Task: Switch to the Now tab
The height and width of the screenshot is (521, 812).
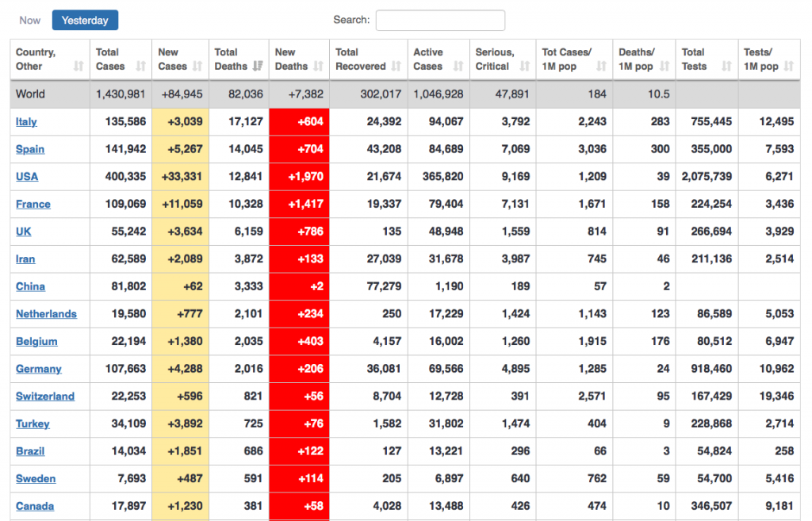Action: coord(30,20)
